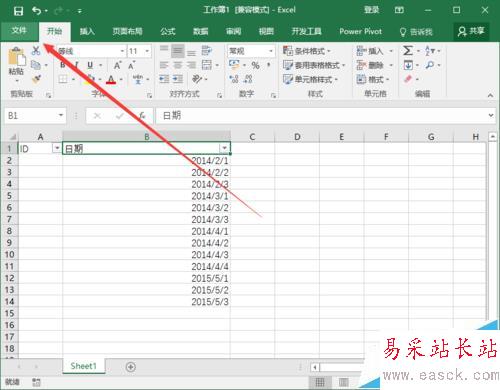Click the 告诉我 search box

(416, 32)
